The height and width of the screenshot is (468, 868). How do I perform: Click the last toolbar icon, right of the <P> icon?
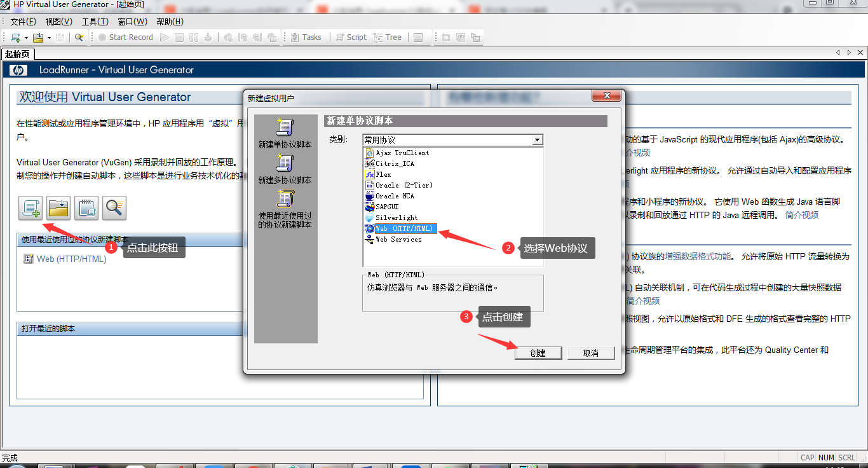475,38
